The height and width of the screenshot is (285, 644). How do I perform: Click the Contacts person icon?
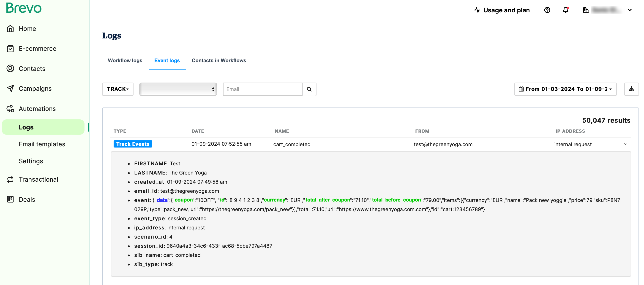[x=10, y=69]
